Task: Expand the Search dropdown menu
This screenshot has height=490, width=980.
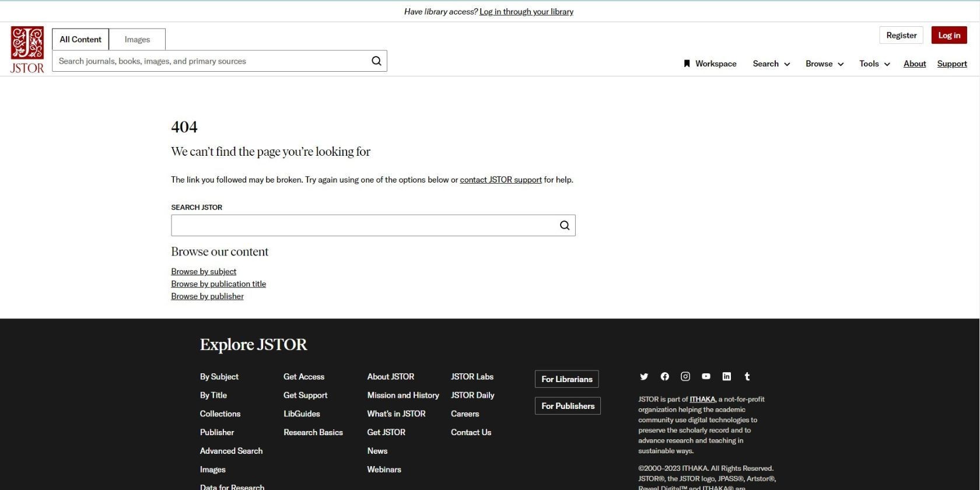Action: point(771,64)
